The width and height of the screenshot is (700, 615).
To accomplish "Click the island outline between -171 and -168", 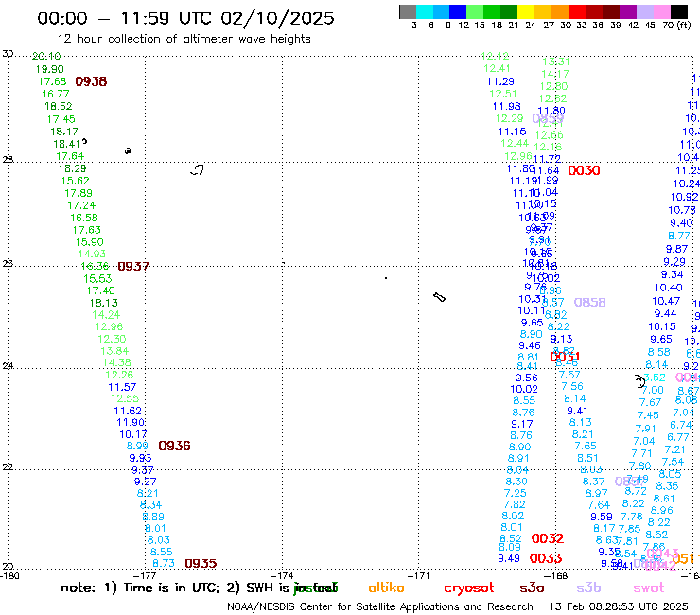I will click(x=439, y=297).
